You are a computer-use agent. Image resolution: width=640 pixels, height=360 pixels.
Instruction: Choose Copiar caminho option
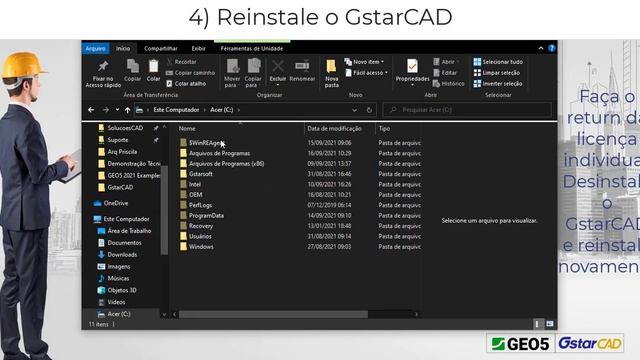click(x=190, y=73)
